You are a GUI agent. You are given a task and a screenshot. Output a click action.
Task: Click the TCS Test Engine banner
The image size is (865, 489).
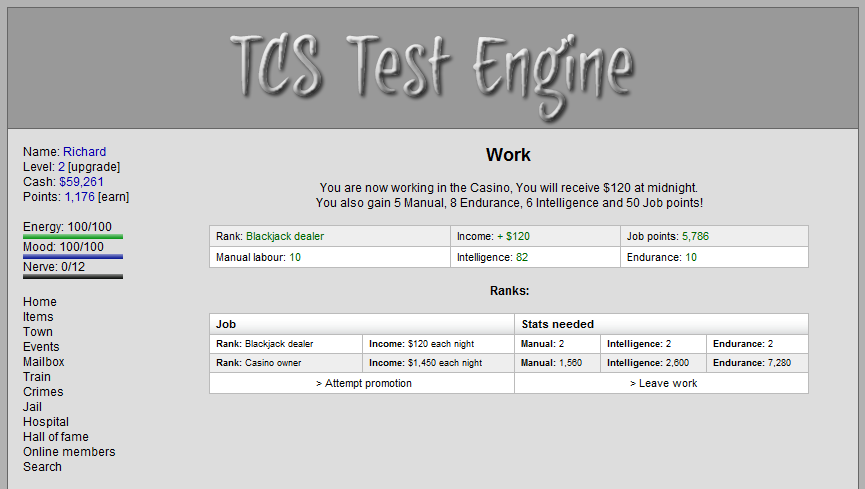coord(432,68)
